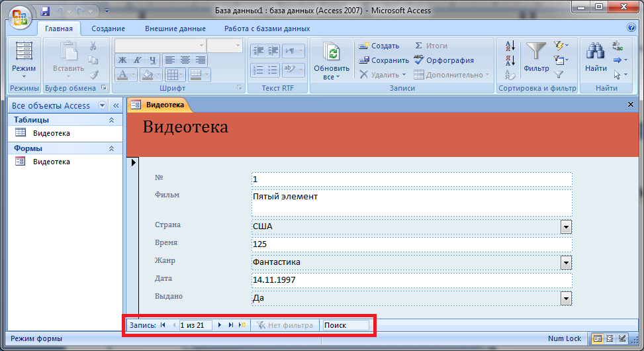
Task: Align text right
Action: [x=200, y=60]
